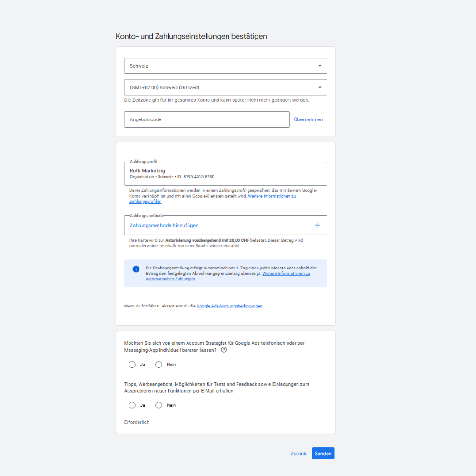Click 'Zahlungsmethode hinzufügen' text
The image size is (476, 476).
(x=164, y=225)
